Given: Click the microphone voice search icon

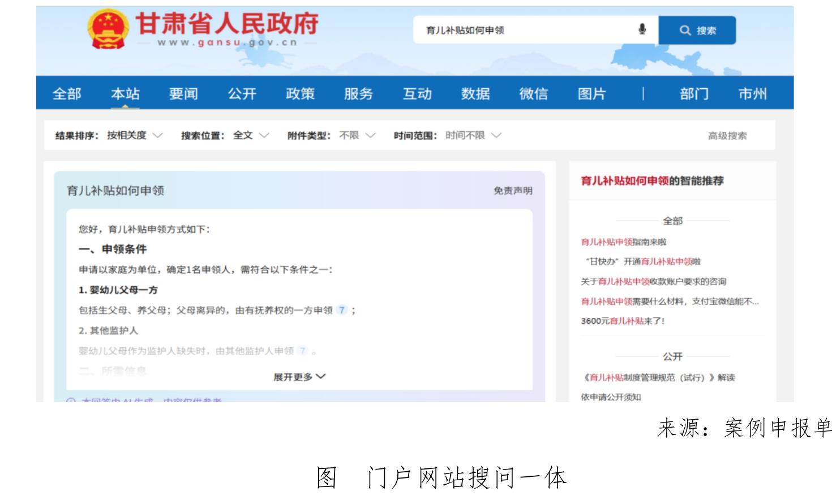Looking at the screenshot, I should pos(642,29).
